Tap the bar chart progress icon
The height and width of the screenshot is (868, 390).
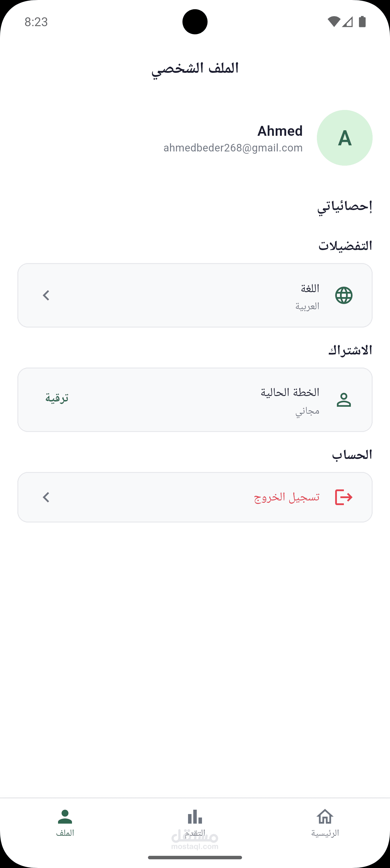click(195, 817)
